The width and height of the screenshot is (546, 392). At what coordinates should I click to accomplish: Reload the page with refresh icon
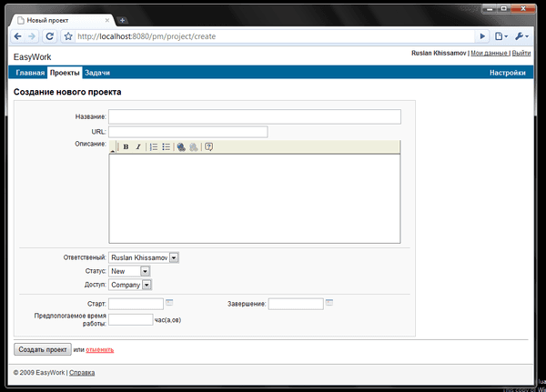[x=50, y=36]
